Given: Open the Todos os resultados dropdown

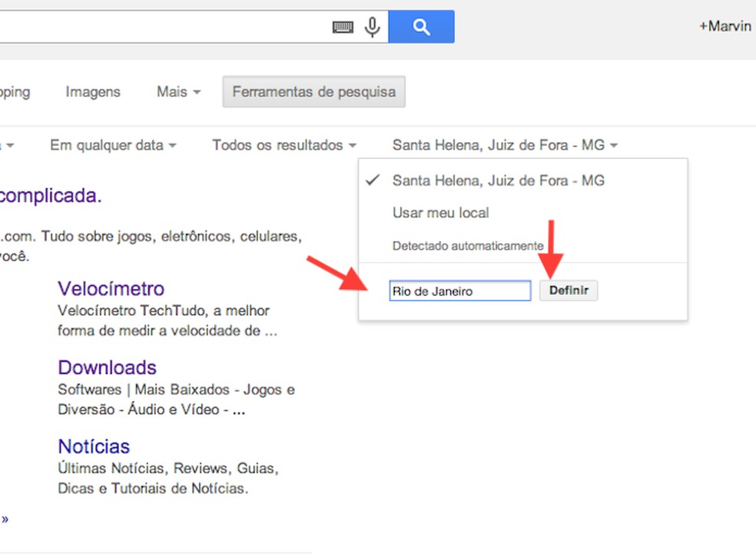Looking at the screenshot, I should [x=283, y=144].
